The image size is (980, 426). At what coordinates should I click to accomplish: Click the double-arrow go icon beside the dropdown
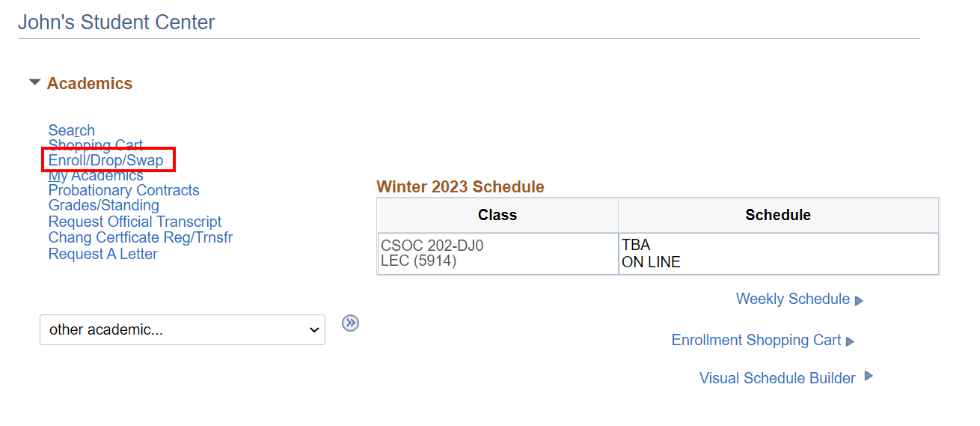coord(350,323)
